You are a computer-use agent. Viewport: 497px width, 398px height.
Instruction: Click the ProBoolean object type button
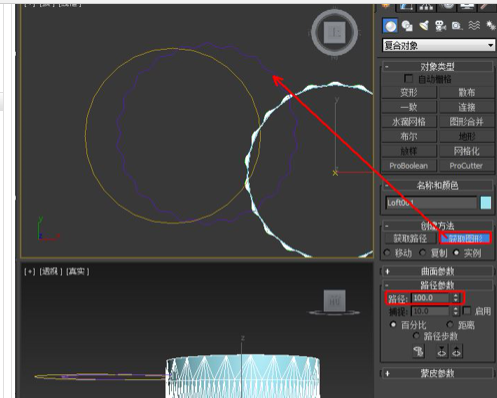pyautogui.click(x=409, y=166)
